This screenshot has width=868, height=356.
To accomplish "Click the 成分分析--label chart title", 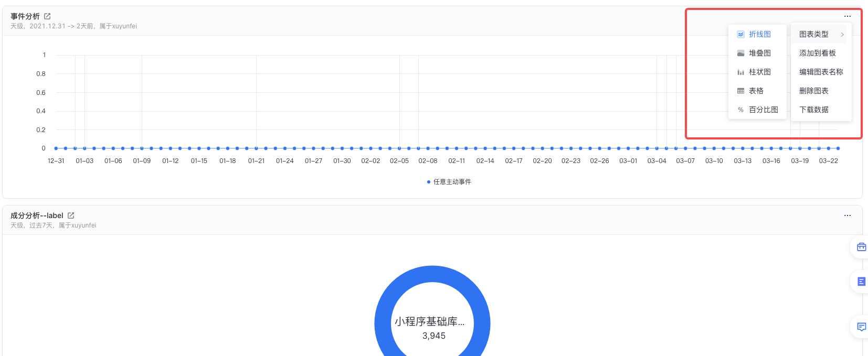I will [37, 215].
